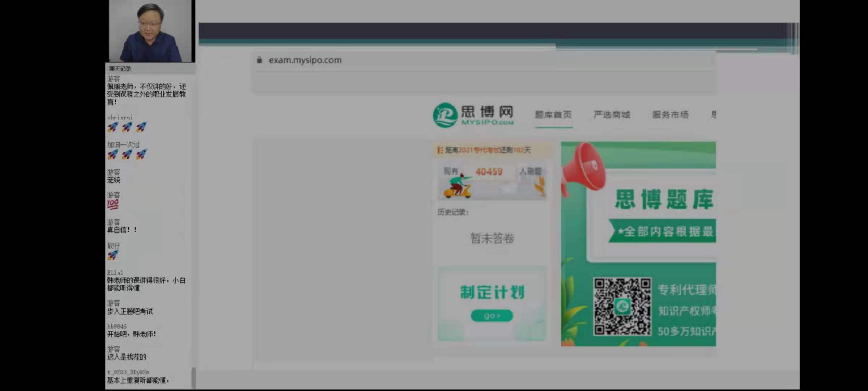Click the single rocket emoji under 靓仔

tap(112, 255)
